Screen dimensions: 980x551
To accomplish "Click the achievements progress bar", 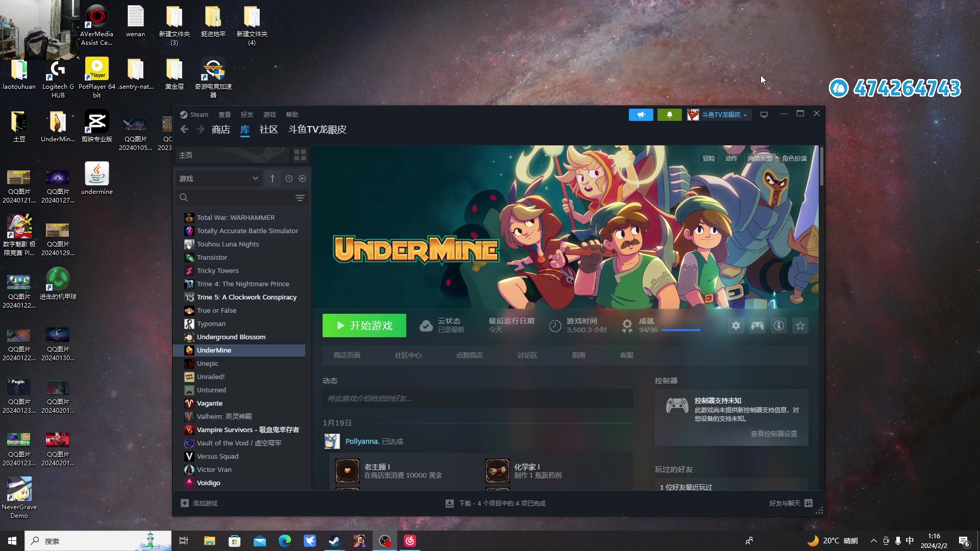I will coord(681,330).
